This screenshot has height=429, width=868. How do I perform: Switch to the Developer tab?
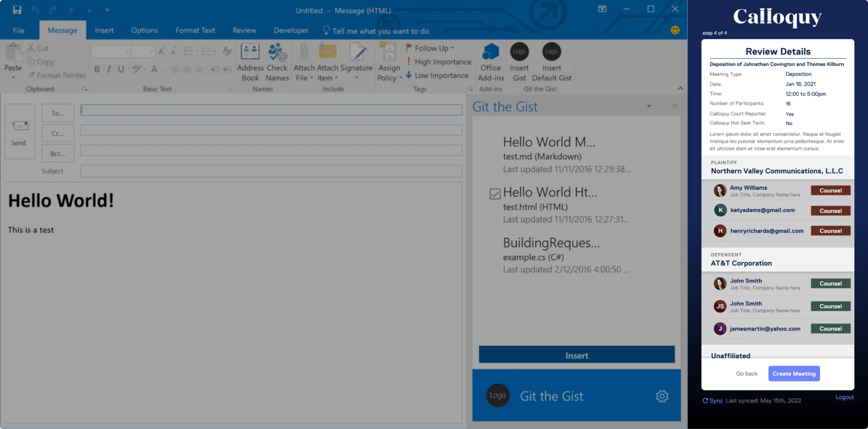click(x=291, y=30)
